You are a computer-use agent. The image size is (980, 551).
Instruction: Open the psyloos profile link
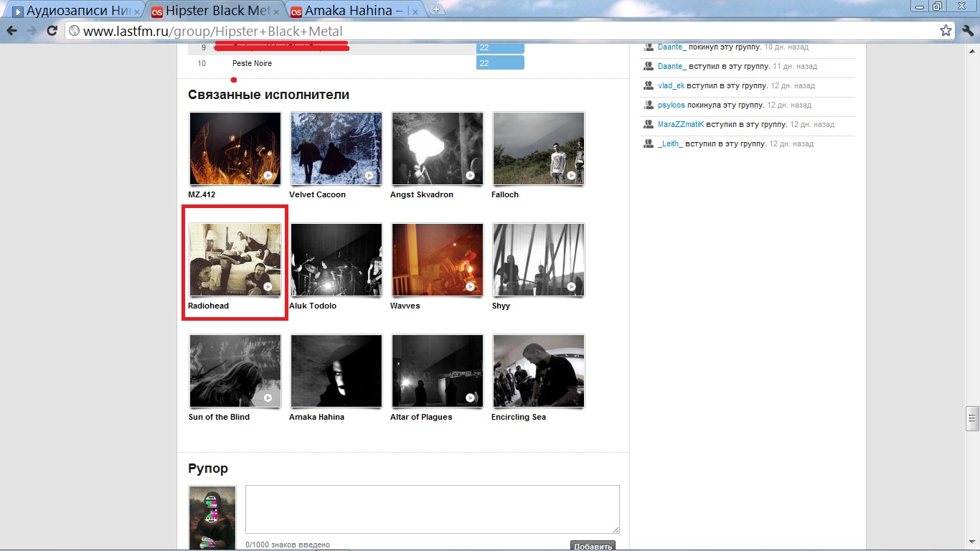coord(672,105)
